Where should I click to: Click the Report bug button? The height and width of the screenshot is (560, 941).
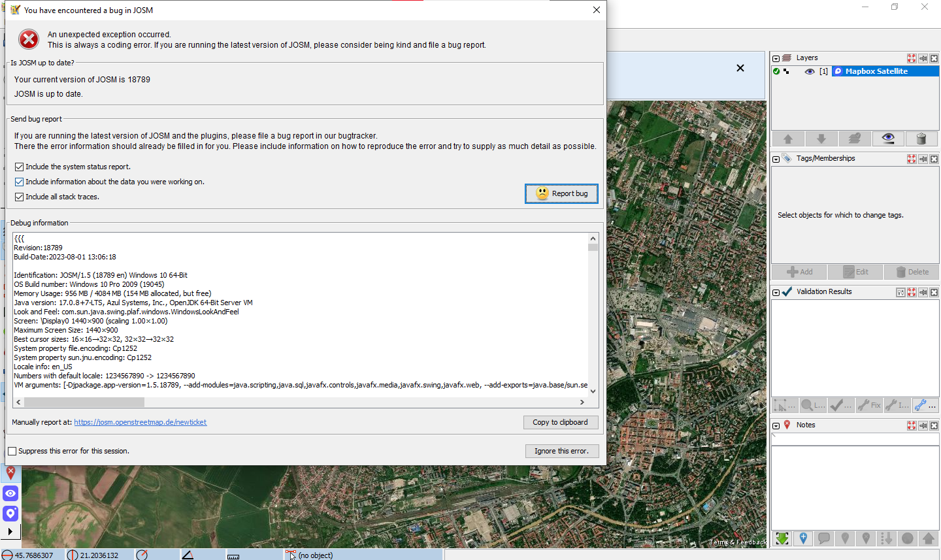pyautogui.click(x=561, y=193)
